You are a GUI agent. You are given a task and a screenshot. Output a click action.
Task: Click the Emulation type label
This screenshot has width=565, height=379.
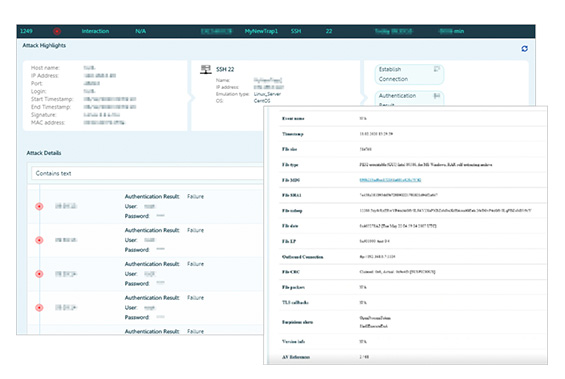tap(232, 94)
